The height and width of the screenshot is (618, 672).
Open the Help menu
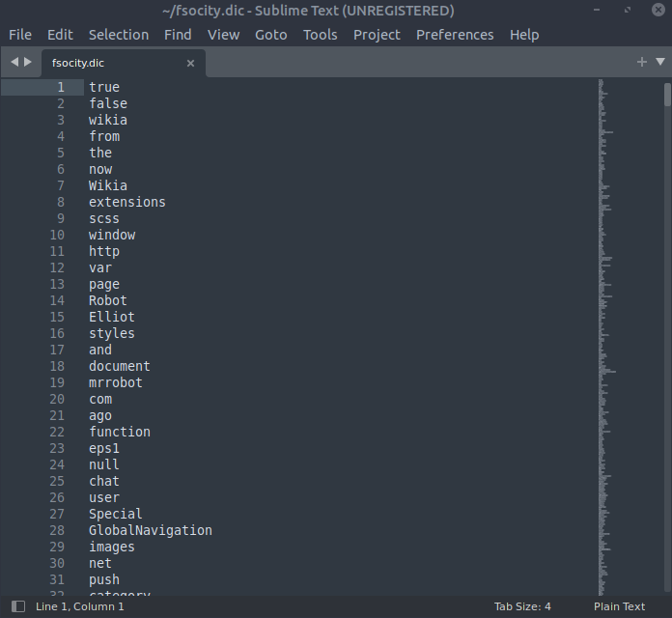[x=524, y=35]
